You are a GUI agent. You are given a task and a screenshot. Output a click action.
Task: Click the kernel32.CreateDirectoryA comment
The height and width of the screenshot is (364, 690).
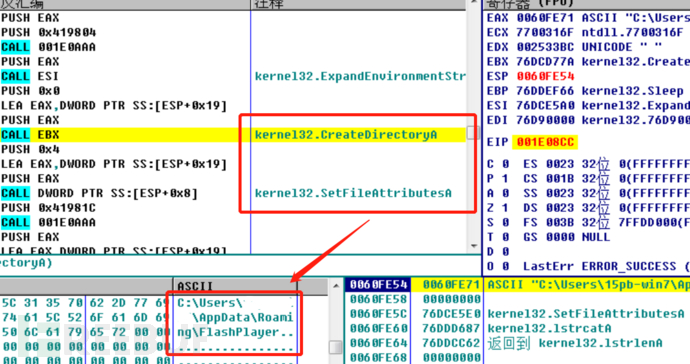tap(346, 135)
